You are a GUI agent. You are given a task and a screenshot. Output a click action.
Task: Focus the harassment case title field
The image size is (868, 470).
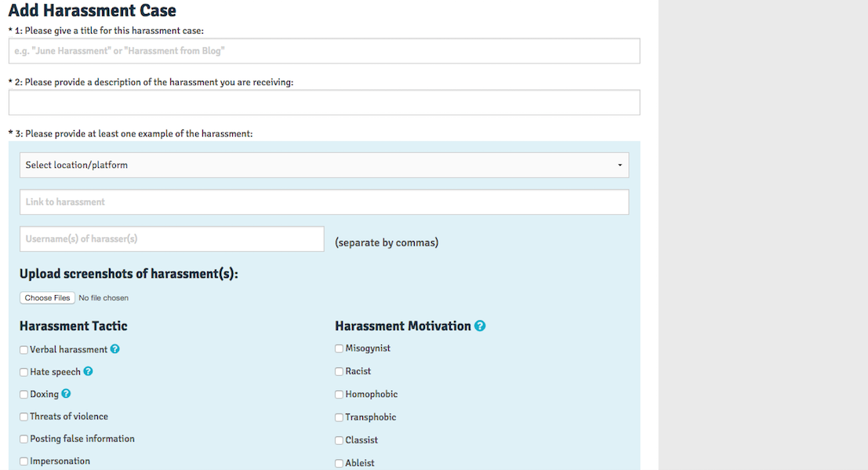click(x=324, y=51)
